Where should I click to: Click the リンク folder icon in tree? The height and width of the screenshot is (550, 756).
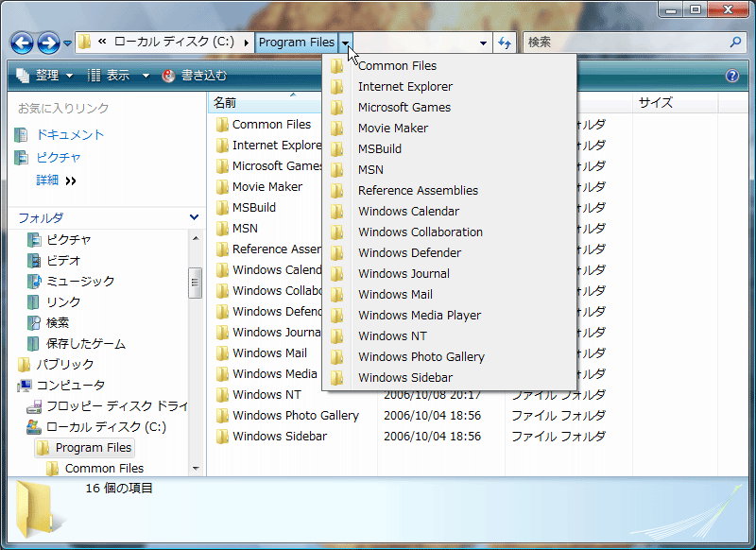click(x=33, y=302)
